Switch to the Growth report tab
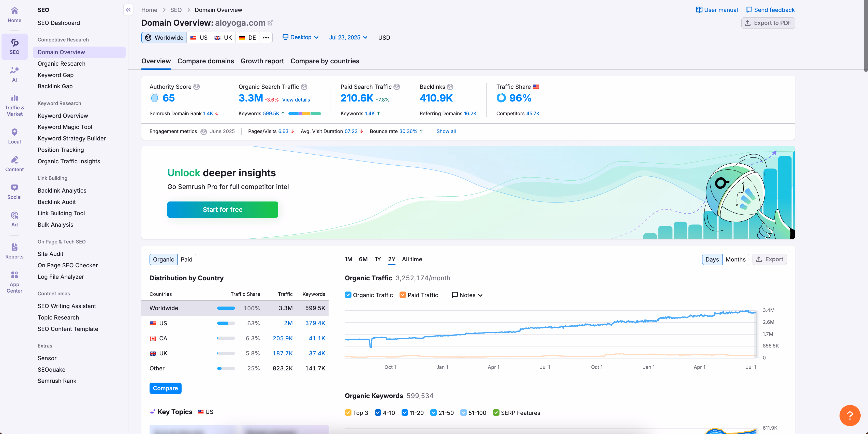This screenshot has width=868, height=434. [x=262, y=61]
